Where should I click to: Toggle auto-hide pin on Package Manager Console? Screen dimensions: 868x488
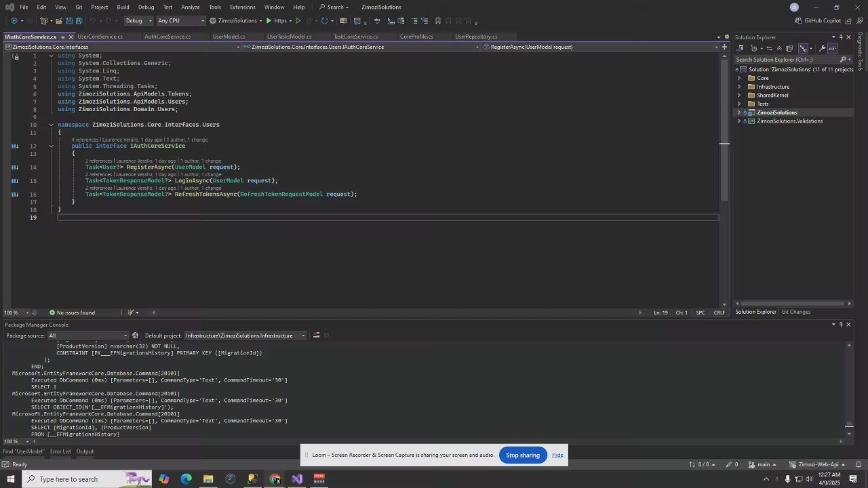[x=841, y=325]
